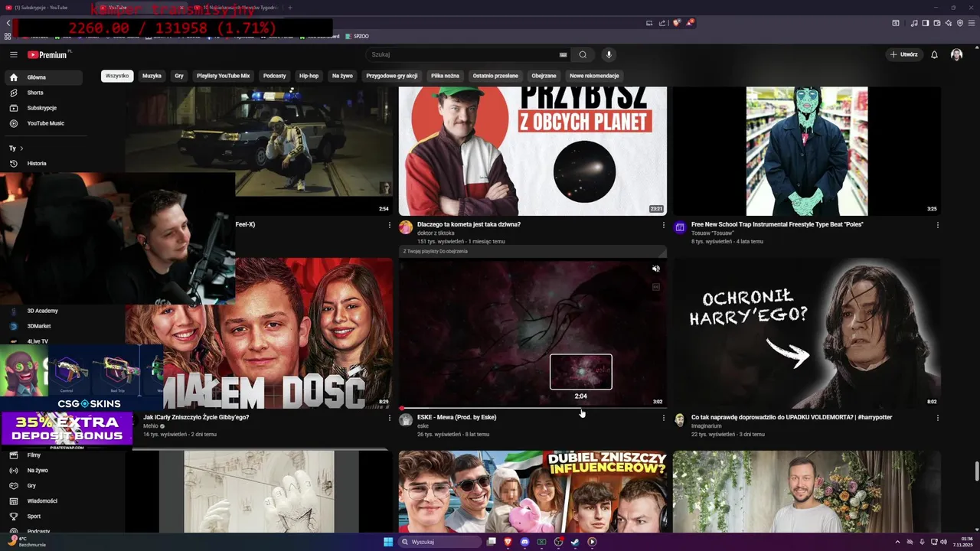Open options menu for the Voldemort video
Image resolution: width=980 pixels, height=551 pixels.
click(938, 418)
